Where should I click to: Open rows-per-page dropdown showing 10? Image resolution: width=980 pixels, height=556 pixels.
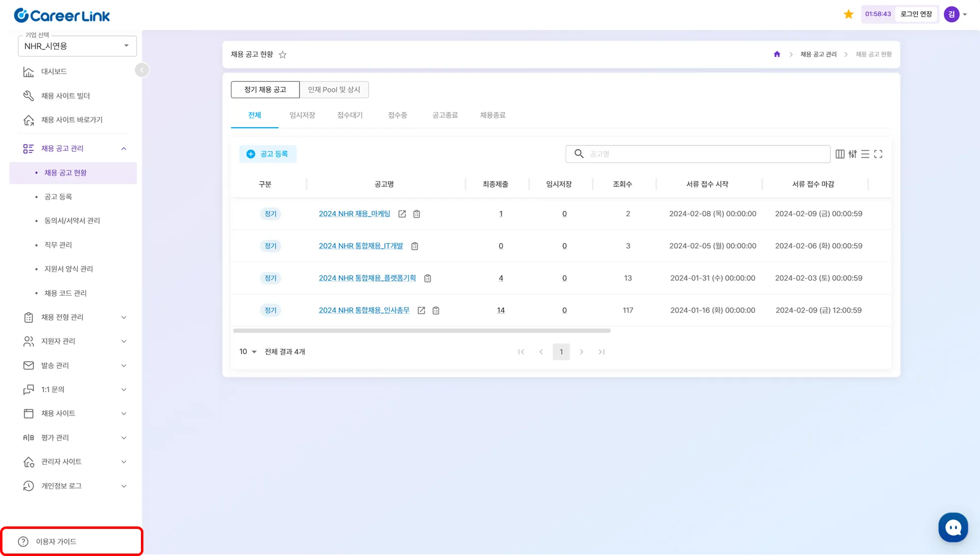point(248,351)
